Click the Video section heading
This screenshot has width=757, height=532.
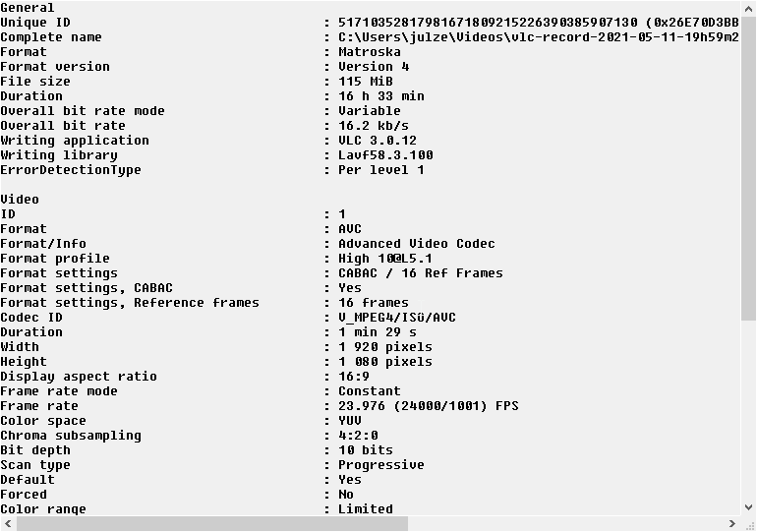[20, 200]
